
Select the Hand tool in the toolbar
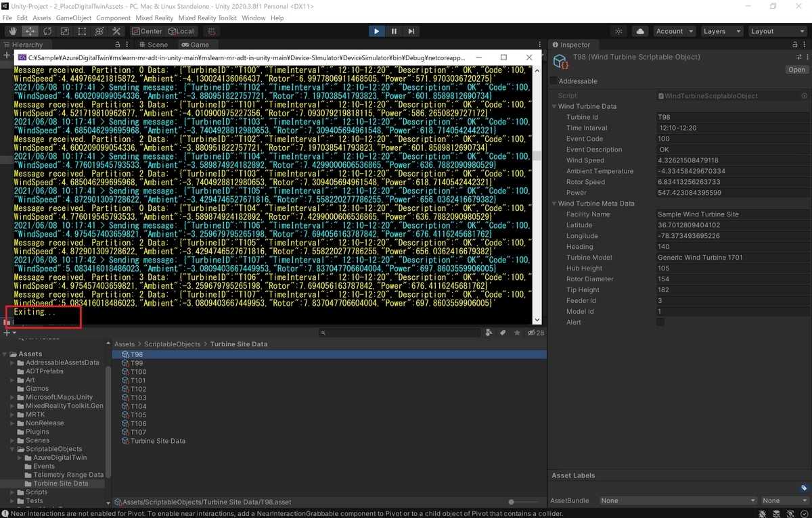pos(14,31)
